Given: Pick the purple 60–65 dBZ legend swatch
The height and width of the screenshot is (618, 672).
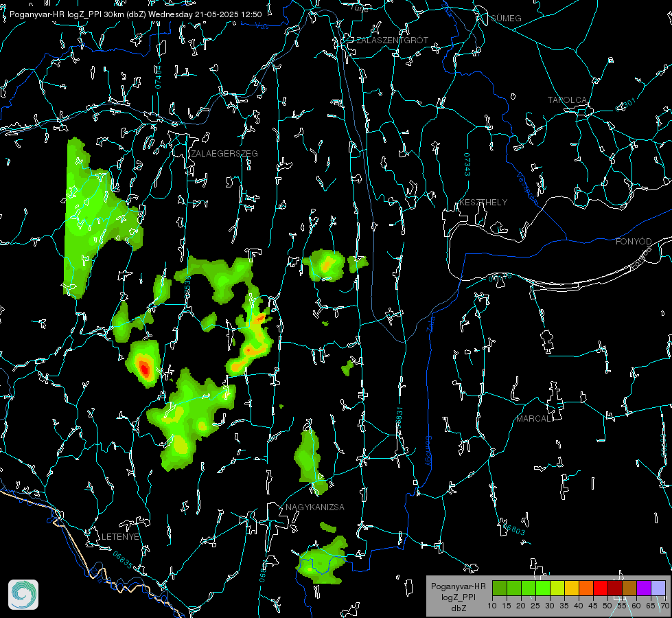Looking at the screenshot, I should click(644, 588).
